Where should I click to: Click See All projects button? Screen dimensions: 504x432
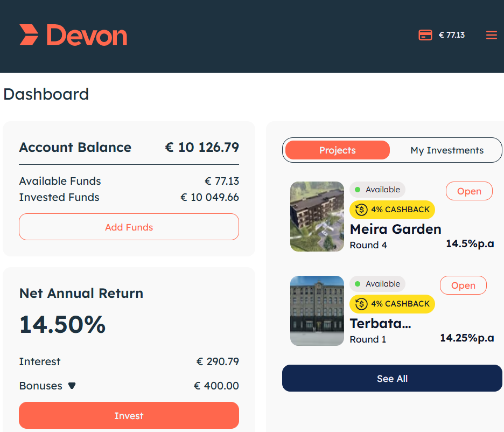pyautogui.click(x=392, y=378)
